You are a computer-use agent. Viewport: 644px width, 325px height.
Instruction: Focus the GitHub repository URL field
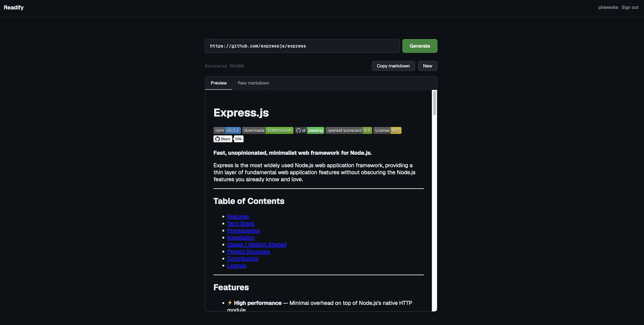point(302,46)
